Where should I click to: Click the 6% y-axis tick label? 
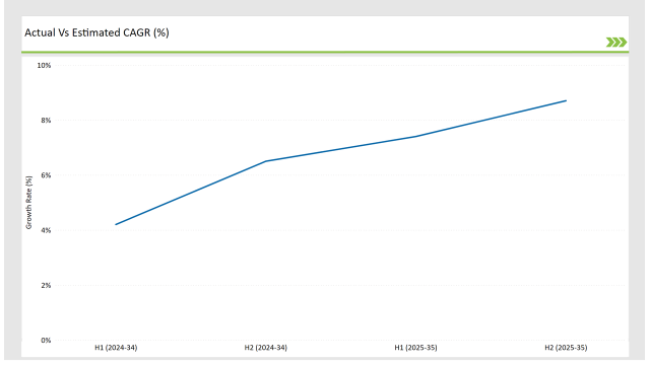(46, 175)
